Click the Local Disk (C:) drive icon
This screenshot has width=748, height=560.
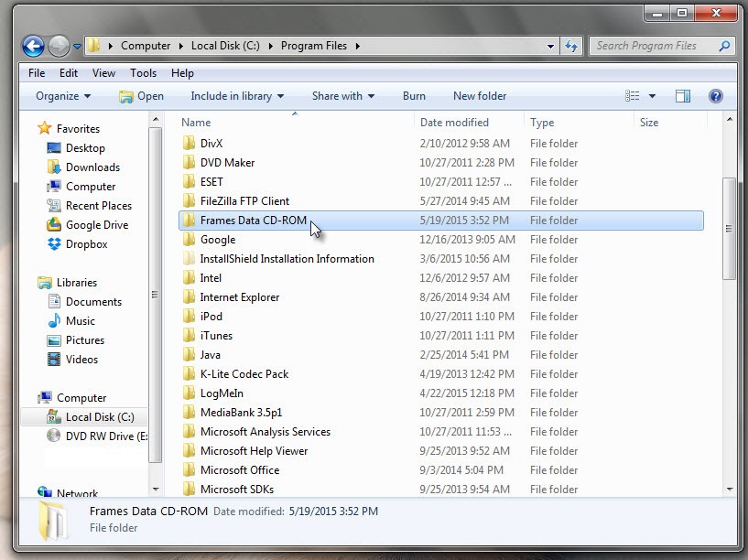(x=54, y=417)
